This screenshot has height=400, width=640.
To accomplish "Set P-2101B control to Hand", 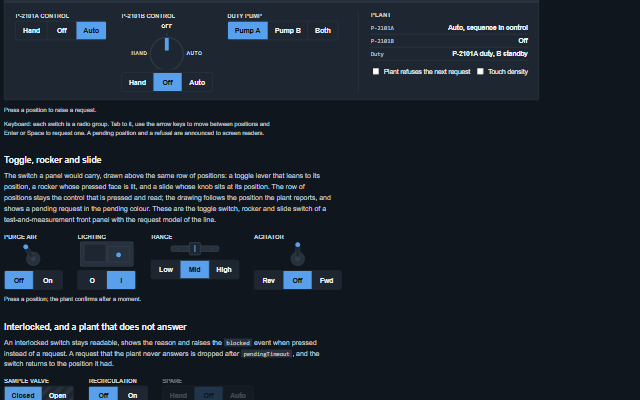I will coord(138,82).
